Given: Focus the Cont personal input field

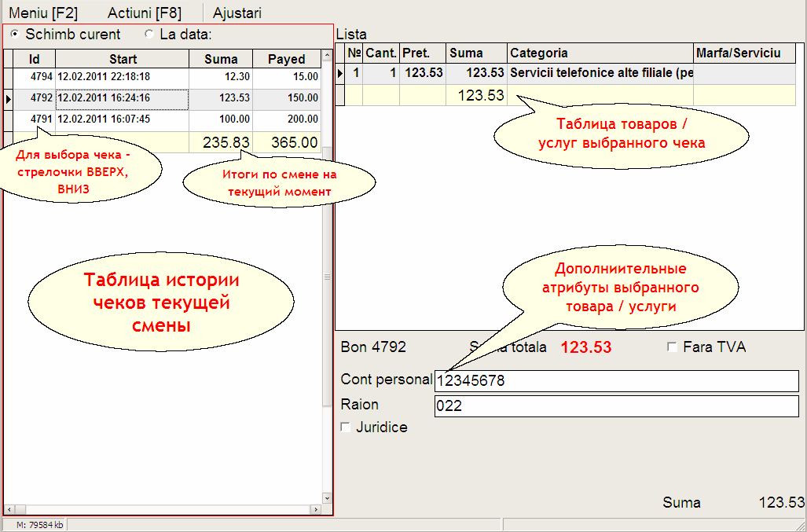Looking at the screenshot, I should click(x=617, y=381).
